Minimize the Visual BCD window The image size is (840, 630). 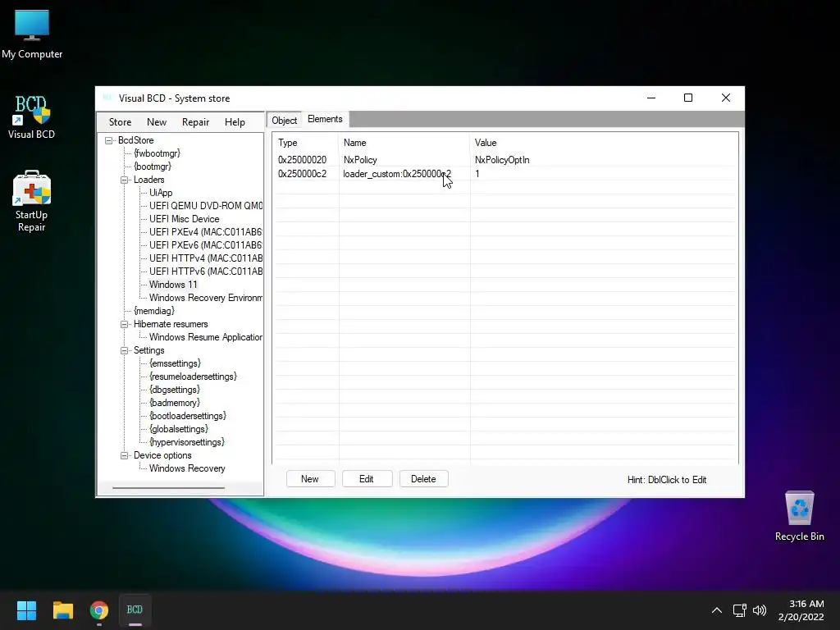tap(651, 98)
